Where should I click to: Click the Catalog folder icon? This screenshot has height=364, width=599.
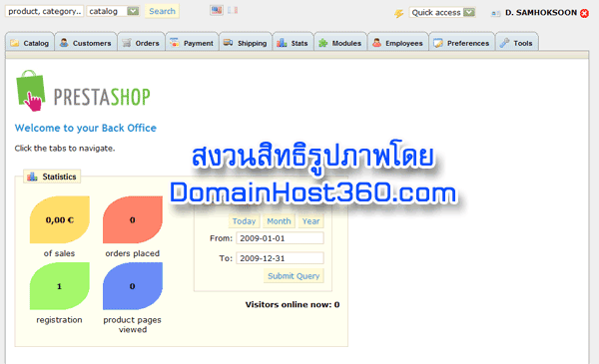point(15,43)
